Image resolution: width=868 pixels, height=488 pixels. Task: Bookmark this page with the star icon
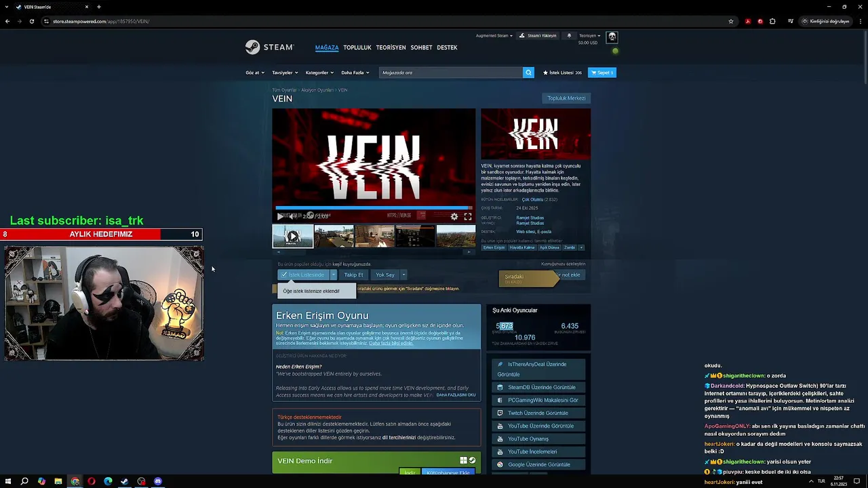(731, 21)
